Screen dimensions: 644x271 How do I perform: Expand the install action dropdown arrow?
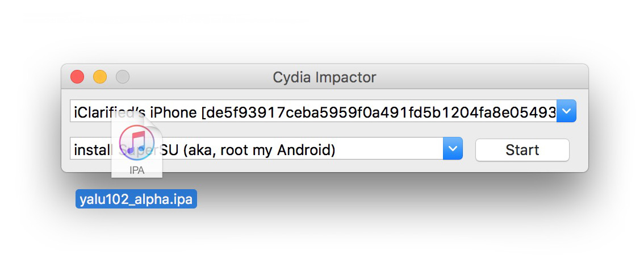click(453, 149)
